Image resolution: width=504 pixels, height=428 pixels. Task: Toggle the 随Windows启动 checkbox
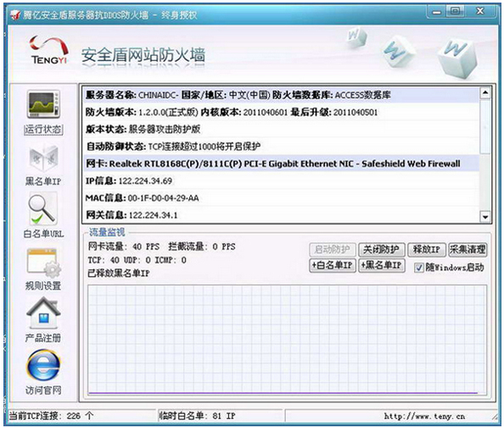418,267
